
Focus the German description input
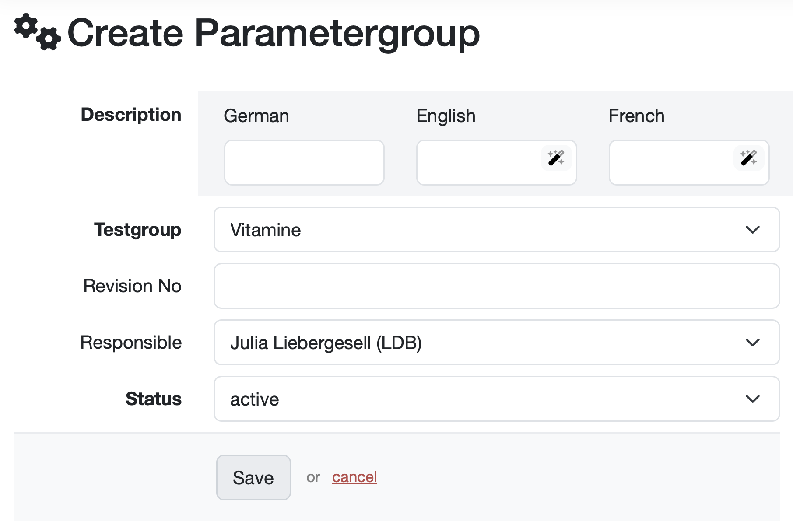pyautogui.click(x=304, y=163)
